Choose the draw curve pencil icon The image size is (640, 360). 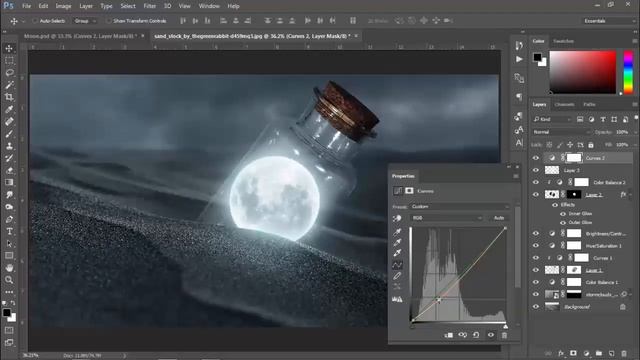tap(397, 276)
